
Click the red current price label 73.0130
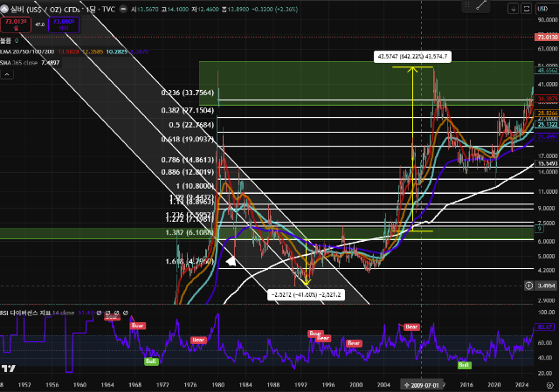click(547, 37)
